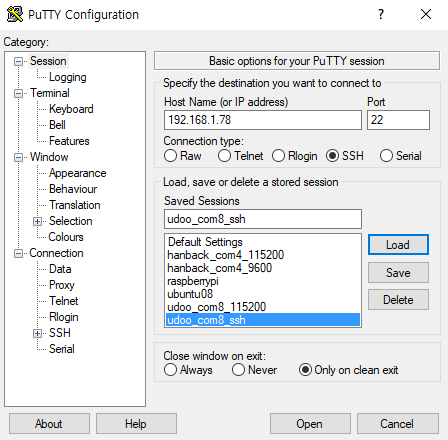Screen dimensions: 448x440
Task: Click the PuTTY icon in the title bar
Action: pos(15,14)
